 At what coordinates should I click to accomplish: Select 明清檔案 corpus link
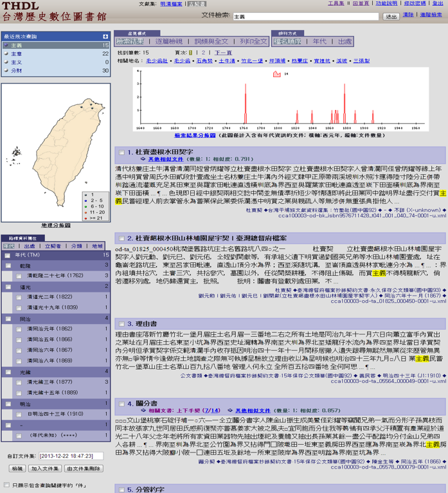(171, 4)
